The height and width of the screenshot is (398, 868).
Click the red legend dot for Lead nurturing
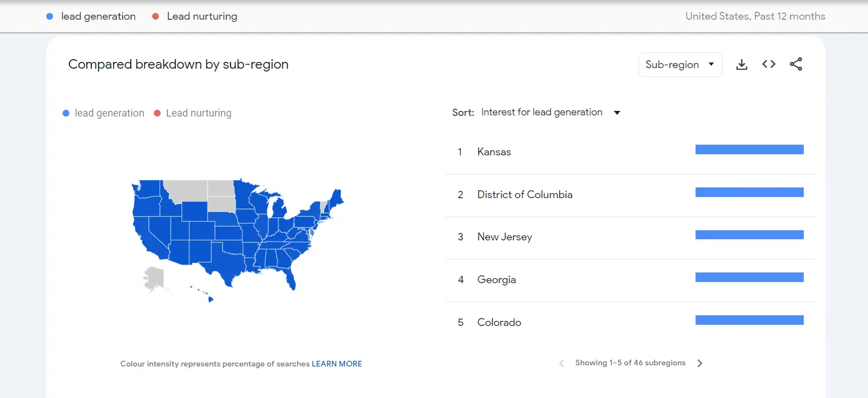click(x=156, y=16)
